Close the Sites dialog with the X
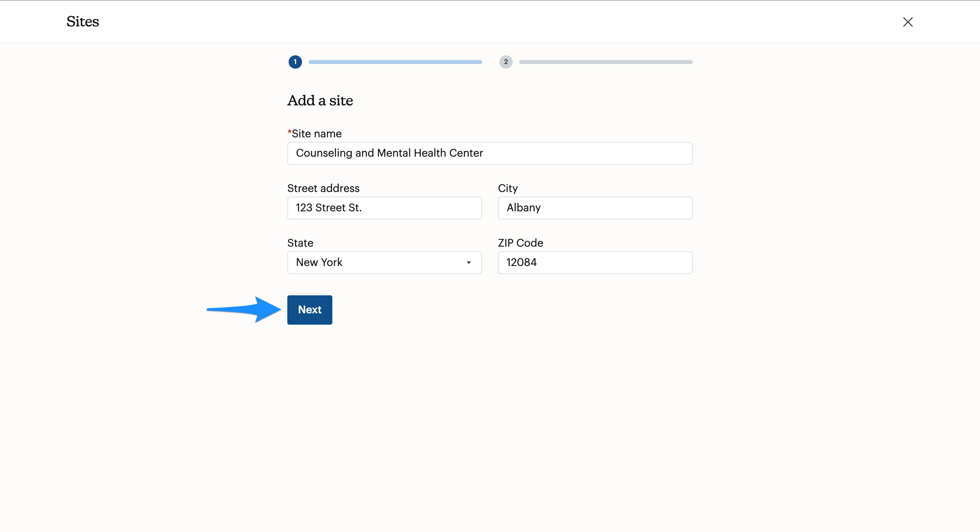 coord(908,22)
